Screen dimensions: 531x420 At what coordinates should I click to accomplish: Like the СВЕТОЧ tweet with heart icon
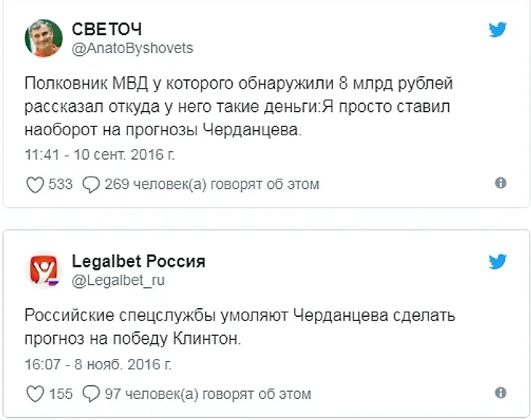point(35,185)
